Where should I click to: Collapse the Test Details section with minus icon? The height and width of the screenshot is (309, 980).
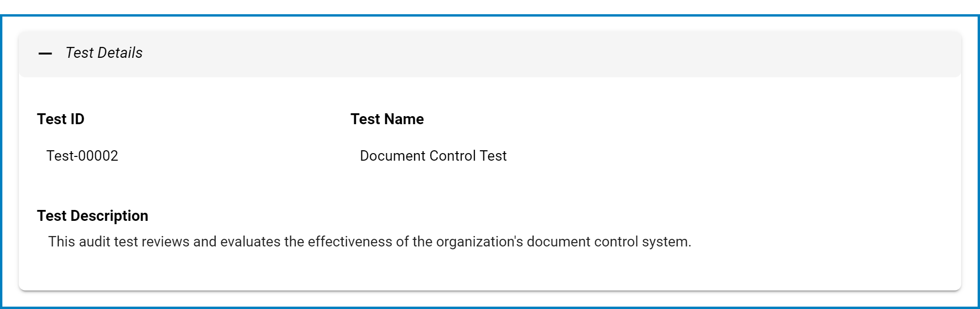[45, 54]
